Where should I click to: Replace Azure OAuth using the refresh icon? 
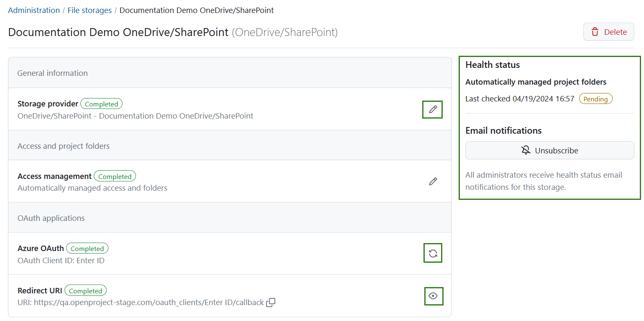tap(433, 253)
